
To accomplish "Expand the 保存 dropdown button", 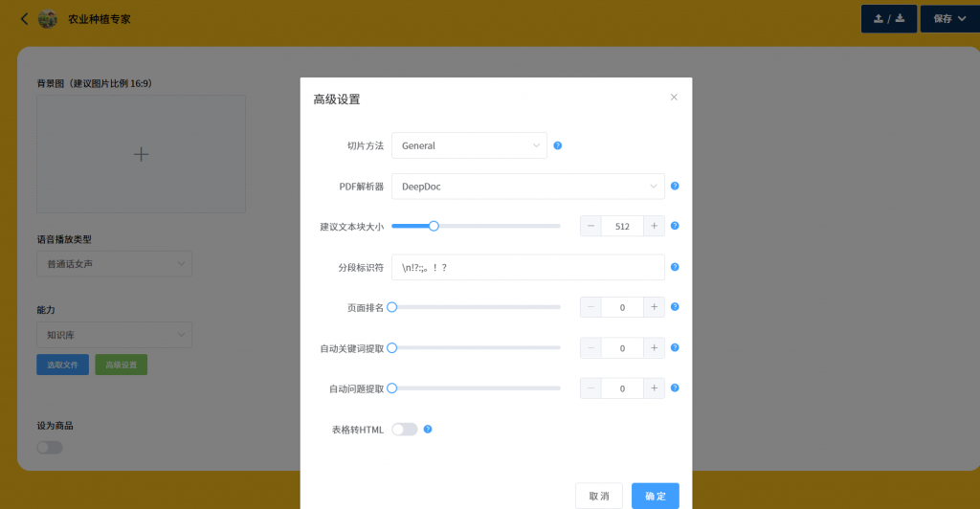I will [x=949, y=19].
